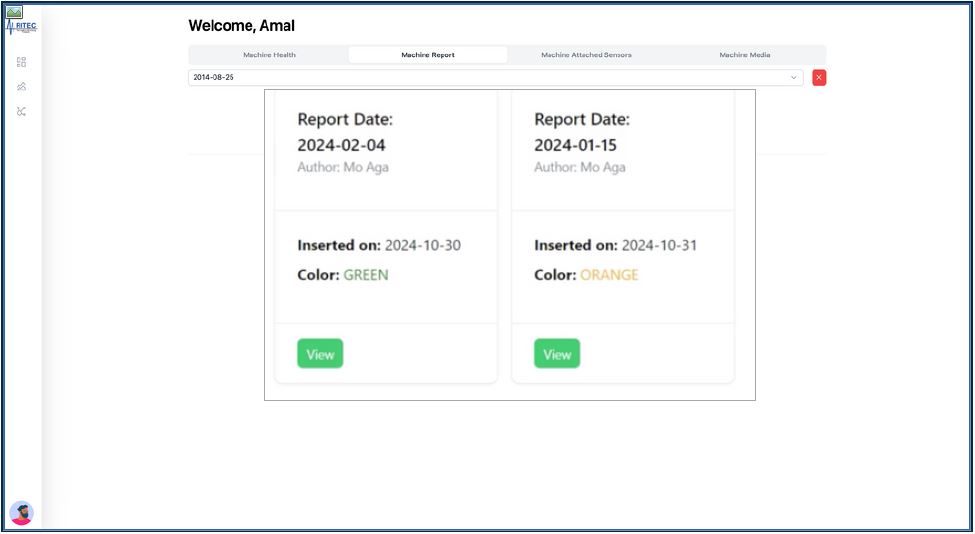
Task: Click the GREEN color status label
Action: coord(366,275)
